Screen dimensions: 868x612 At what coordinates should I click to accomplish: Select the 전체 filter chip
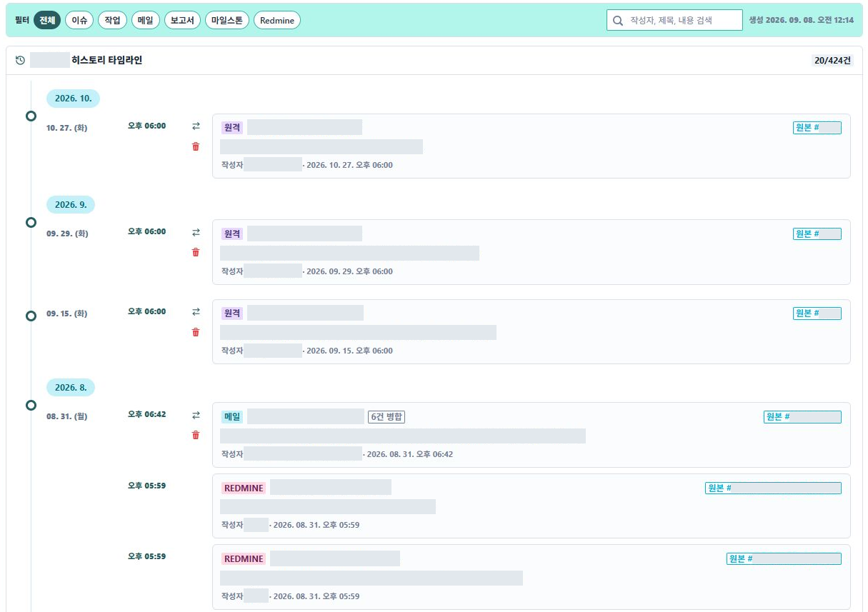point(47,21)
